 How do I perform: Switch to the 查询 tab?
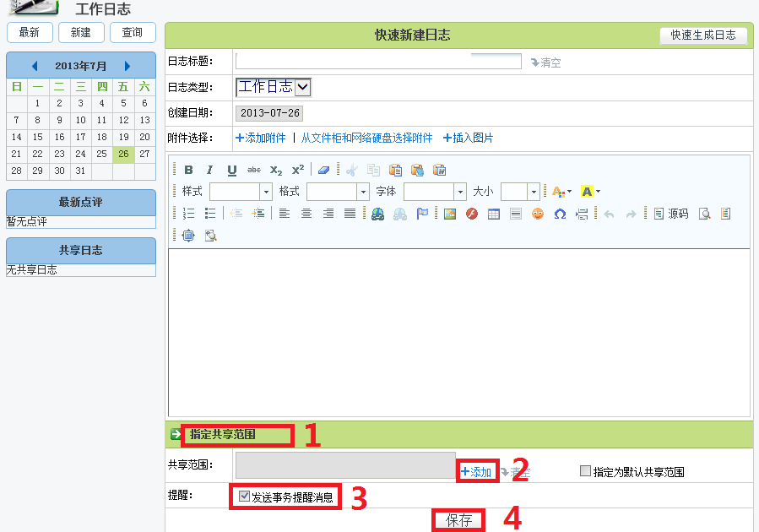tap(133, 32)
